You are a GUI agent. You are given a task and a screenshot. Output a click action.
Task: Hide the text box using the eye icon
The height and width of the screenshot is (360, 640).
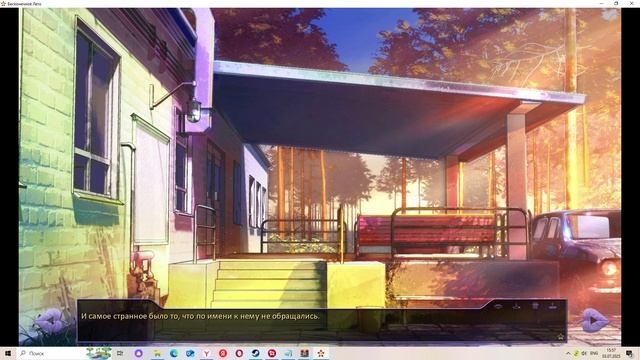(498, 306)
